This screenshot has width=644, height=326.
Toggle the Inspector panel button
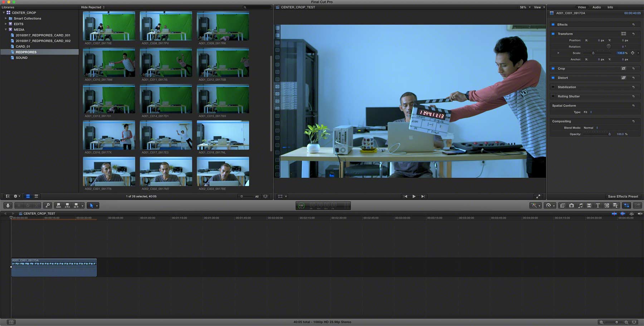[x=626, y=206]
